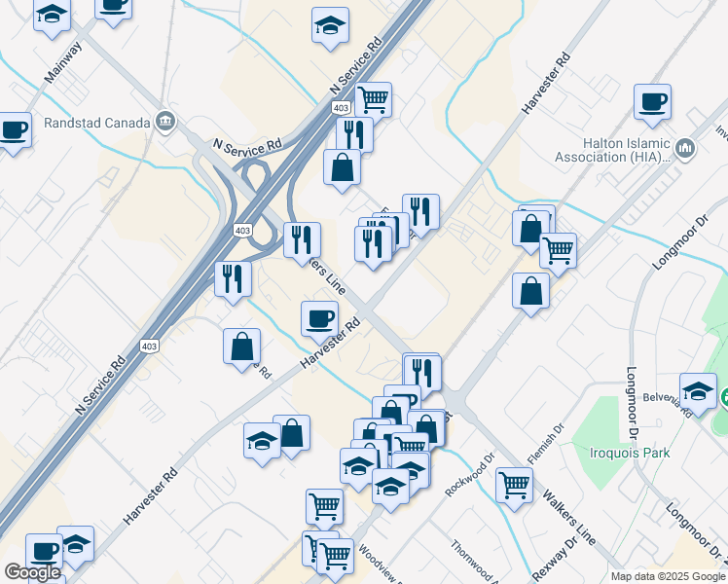Click the shopping bag marker below Longmoor Dr cart icon
The height and width of the screenshot is (584, 728).
[x=530, y=294]
